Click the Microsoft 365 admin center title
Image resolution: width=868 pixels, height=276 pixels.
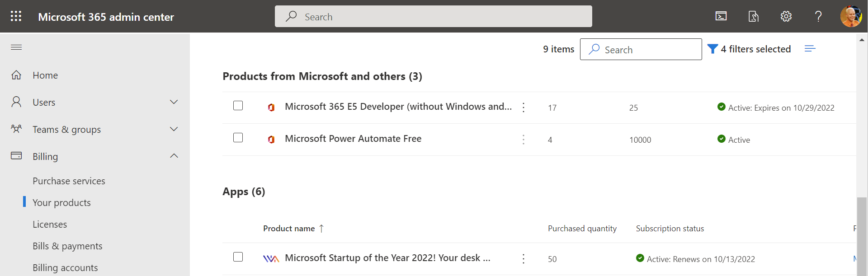[106, 17]
